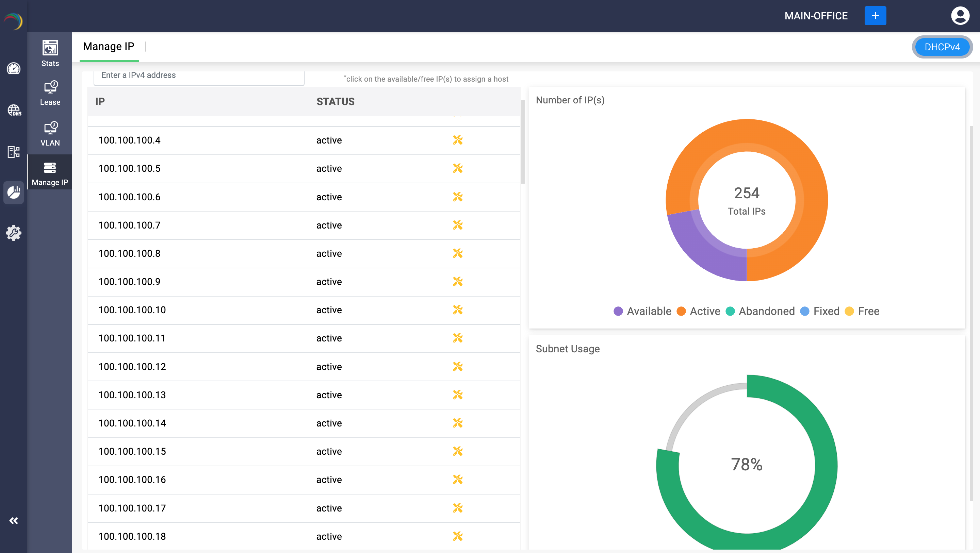Viewport: 980px width, 553px height.
Task: Focus the Enter a IPv4 address field
Action: [x=199, y=75]
